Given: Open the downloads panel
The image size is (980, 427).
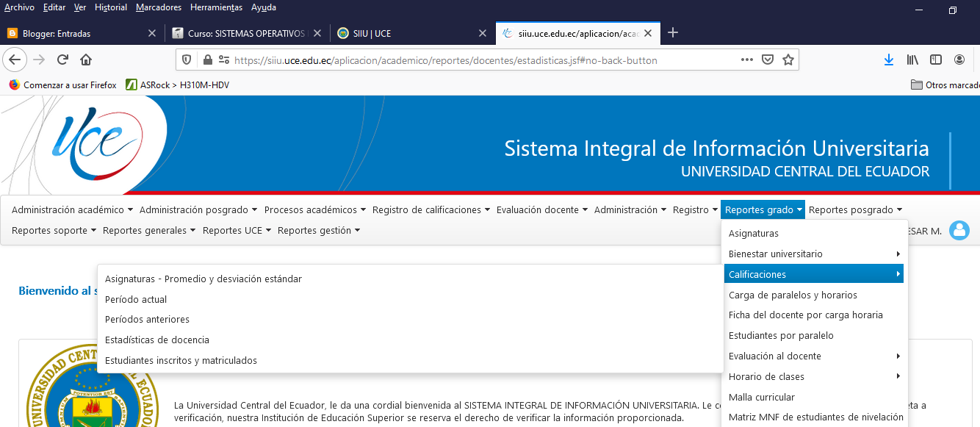Looking at the screenshot, I should coord(889,60).
